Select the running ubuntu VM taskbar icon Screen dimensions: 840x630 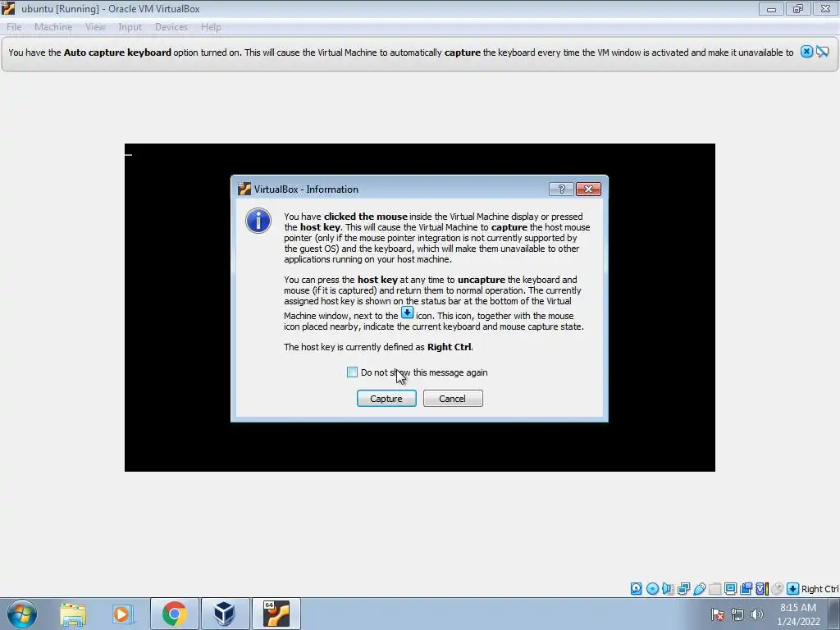coord(276,614)
